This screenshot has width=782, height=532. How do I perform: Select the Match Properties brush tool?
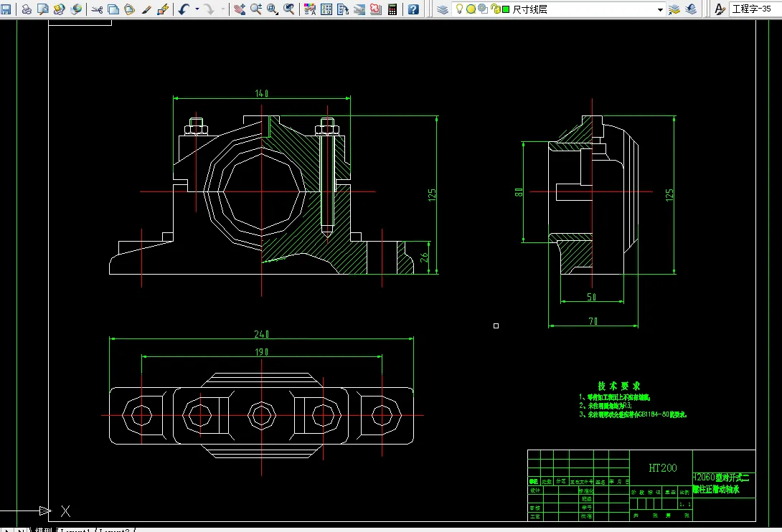click(146, 9)
